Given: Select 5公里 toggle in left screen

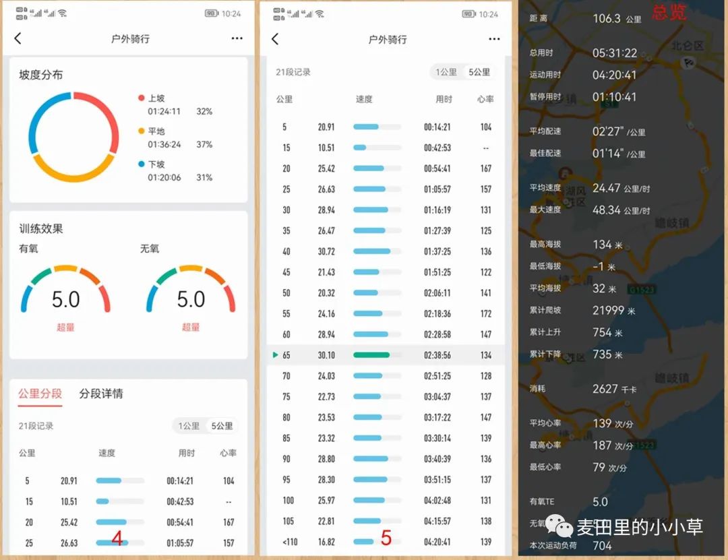Looking at the screenshot, I should [222, 426].
